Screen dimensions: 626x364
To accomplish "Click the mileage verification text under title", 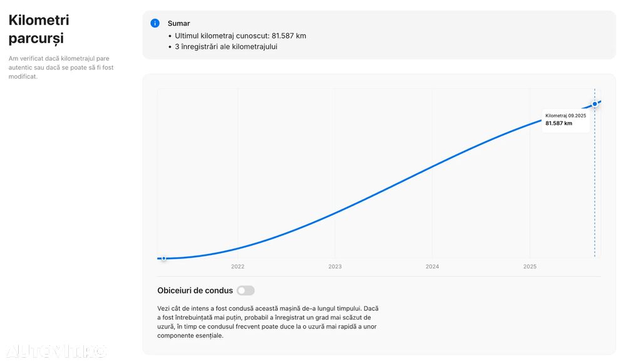I will [x=61, y=68].
